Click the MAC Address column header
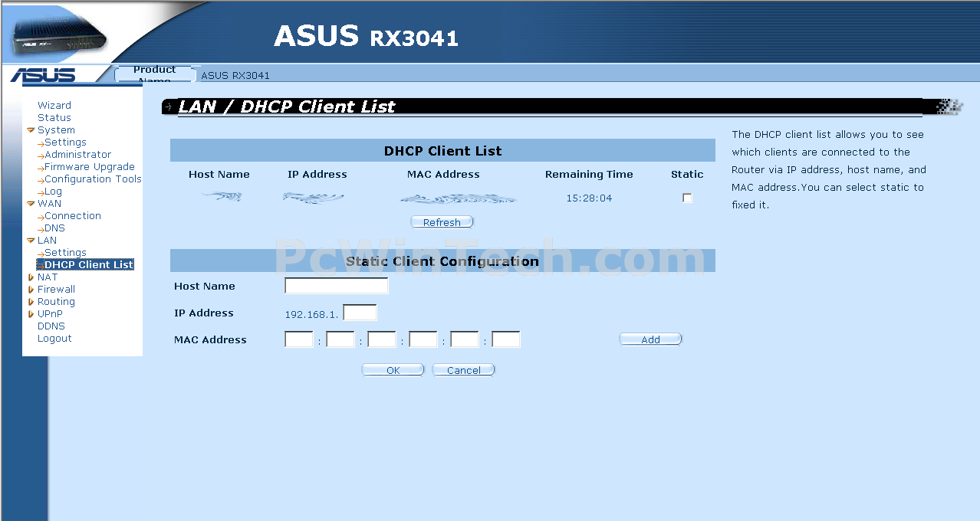This screenshot has height=521, width=980. pos(443,175)
